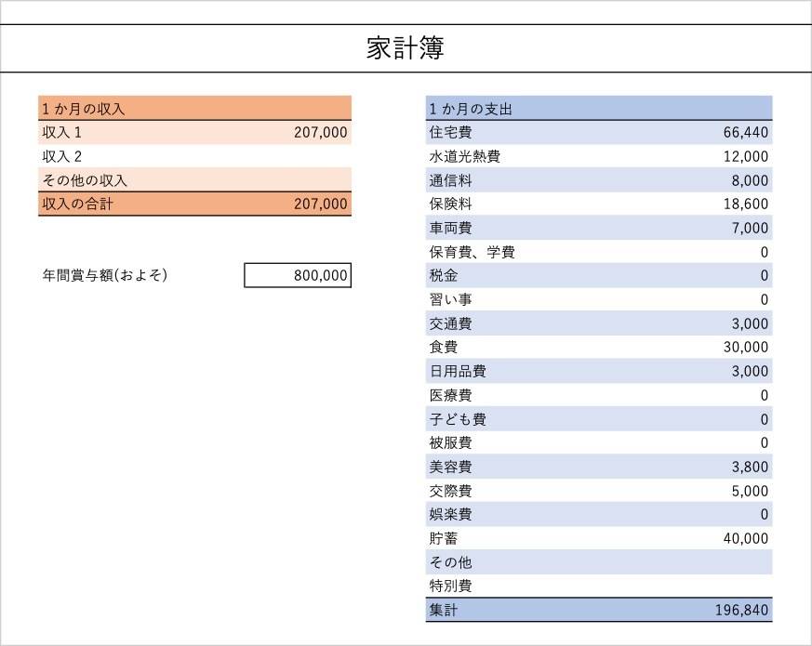Viewport: 812px width, 646px height.
Task: Click the 住宅費 amount 66,440
Action: [746, 133]
